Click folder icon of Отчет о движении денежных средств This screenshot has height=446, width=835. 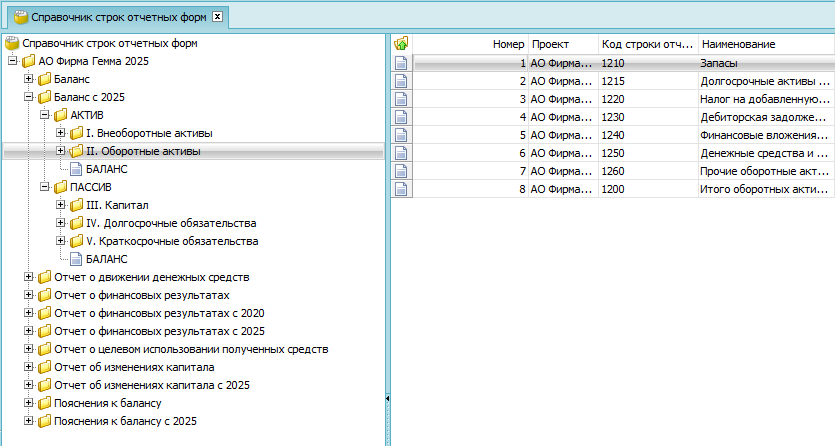[44, 277]
